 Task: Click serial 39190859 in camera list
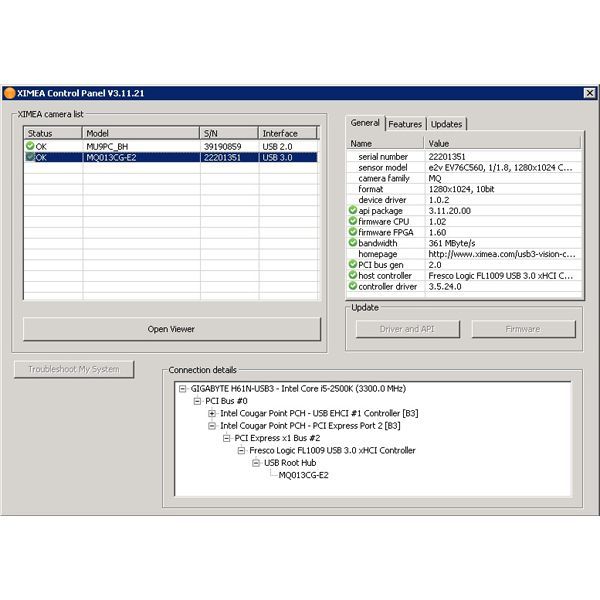pos(223,147)
